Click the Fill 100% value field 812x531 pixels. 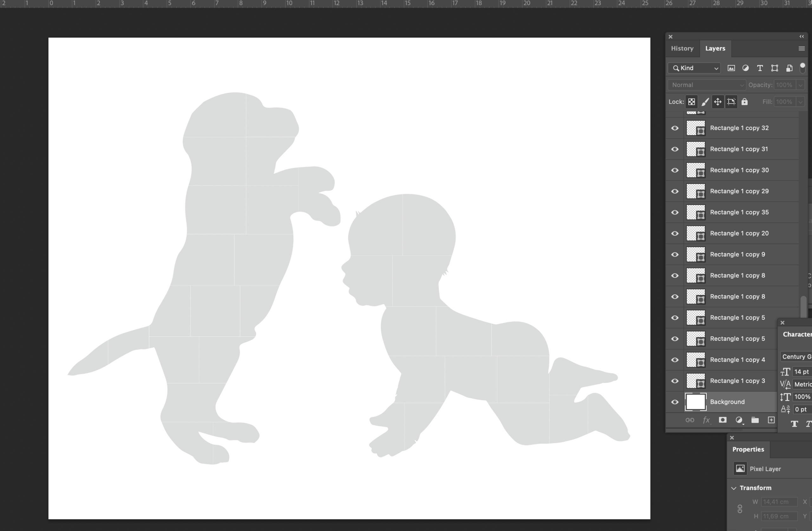785,102
